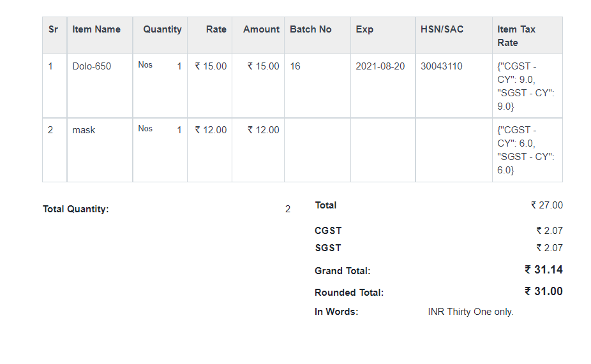Click the HSN/SAC column header
This screenshot has height=364, width=591.
442,29
